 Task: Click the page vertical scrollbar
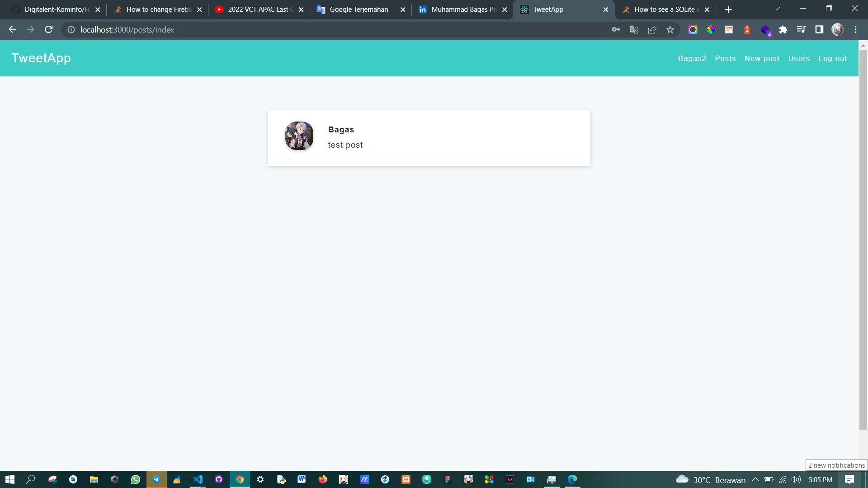click(x=863, y=239)
